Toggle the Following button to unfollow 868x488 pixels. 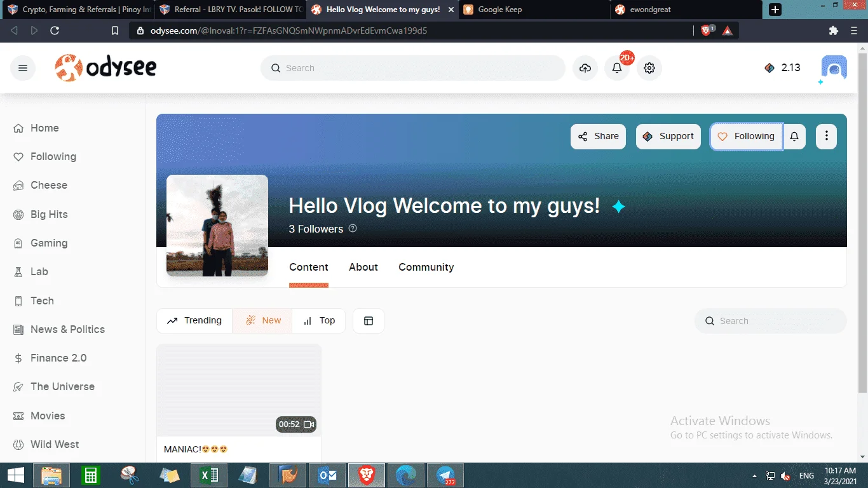[746, 136]
